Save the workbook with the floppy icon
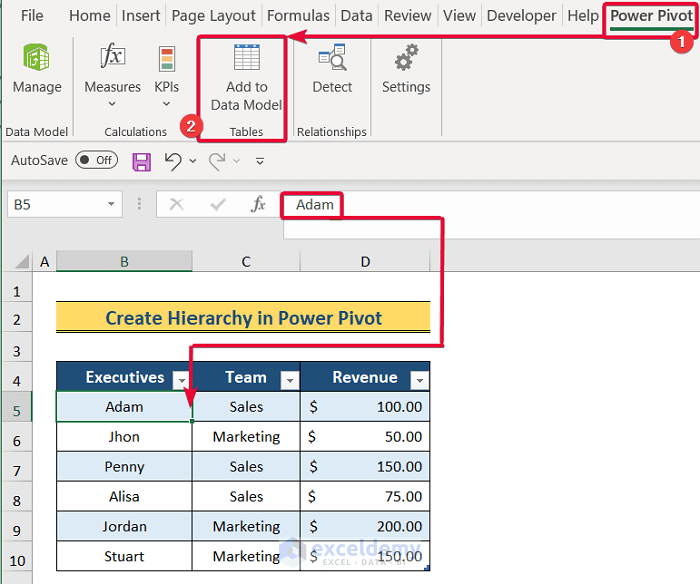 pos(142,161)
